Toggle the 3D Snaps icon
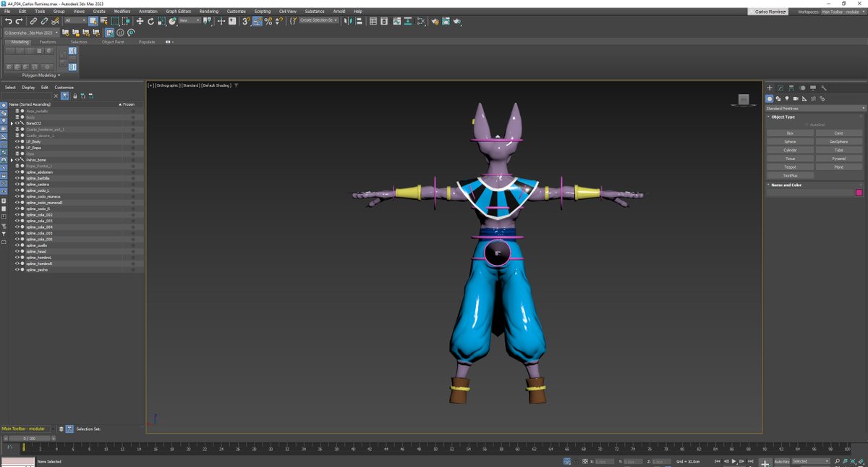Screen dimensions: 868x467 (x=246, y=21)
